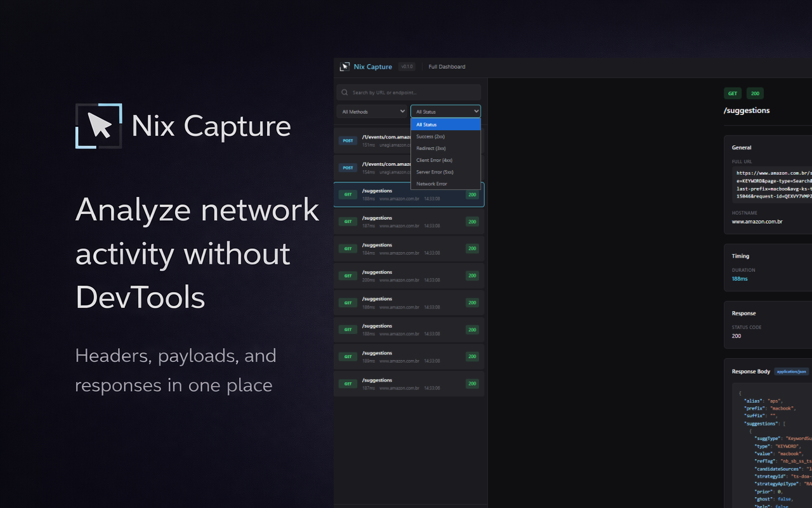Viewport: 812px width, 508px height.
Task: Click the Nix Capture logo in app header
Action: (x=344, y=67)
